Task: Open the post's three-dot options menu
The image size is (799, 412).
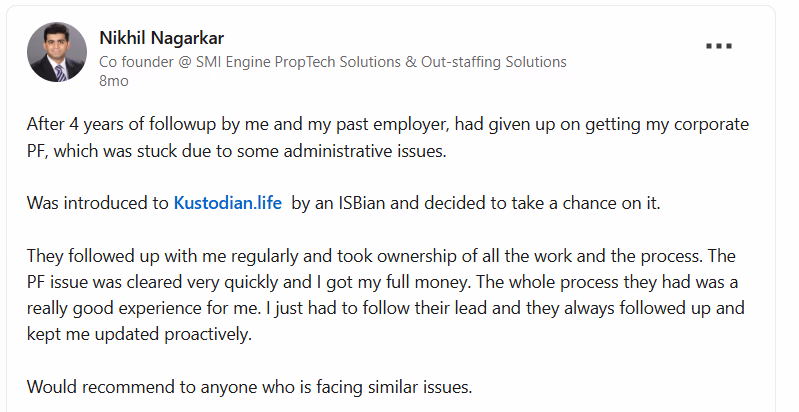Action: (720, 46)
